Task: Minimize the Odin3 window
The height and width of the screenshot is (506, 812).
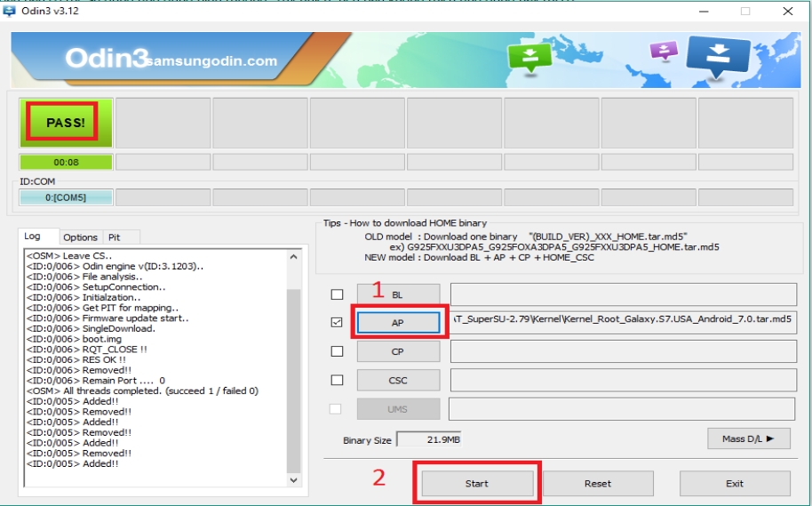Action: [x=704, y=11]
